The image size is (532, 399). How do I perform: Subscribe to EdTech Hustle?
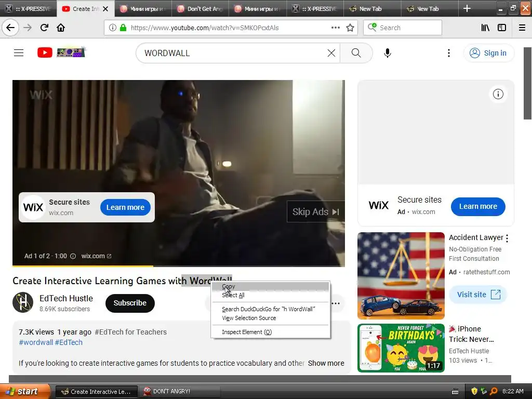coord(130,303)
